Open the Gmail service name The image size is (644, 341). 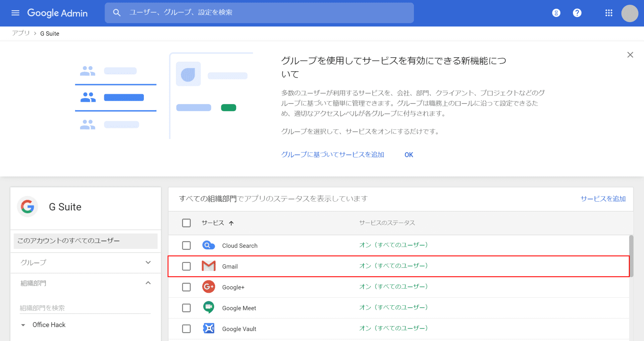[x=230, y=266]
